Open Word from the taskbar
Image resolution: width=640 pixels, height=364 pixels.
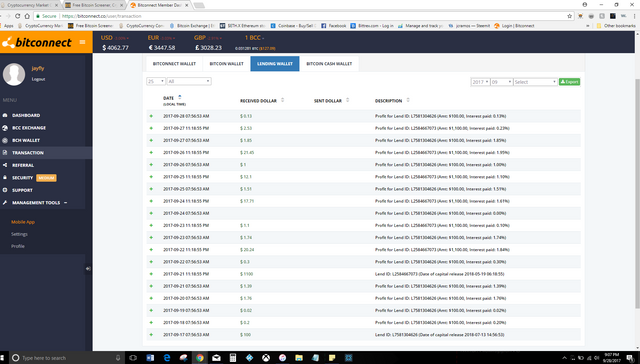[x=150, y=358]
